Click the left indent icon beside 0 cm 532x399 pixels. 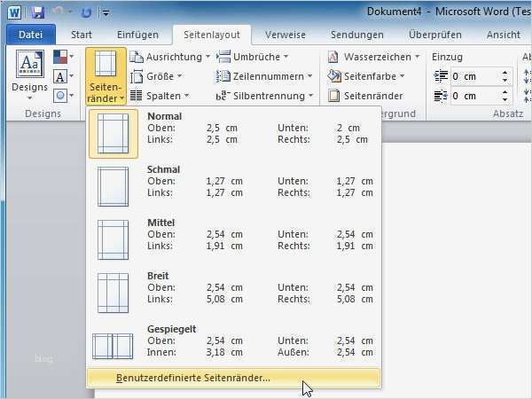[x=441, y=76]
